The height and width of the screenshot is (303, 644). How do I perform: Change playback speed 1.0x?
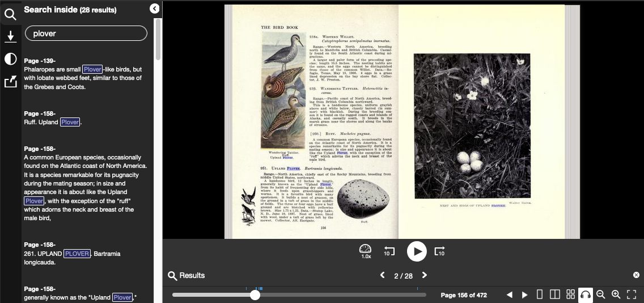pos(365,251)
